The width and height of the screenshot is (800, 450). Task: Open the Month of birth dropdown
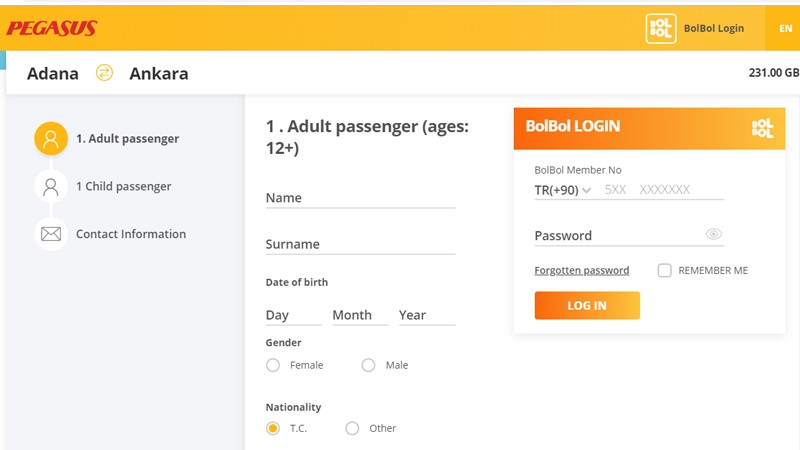(359, 315)
